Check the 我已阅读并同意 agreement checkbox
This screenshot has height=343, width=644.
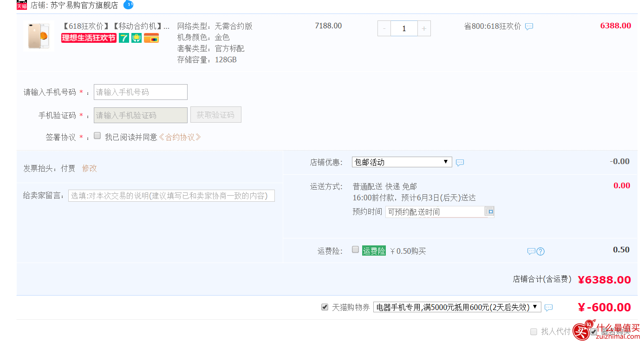click(x=98, y=136)
